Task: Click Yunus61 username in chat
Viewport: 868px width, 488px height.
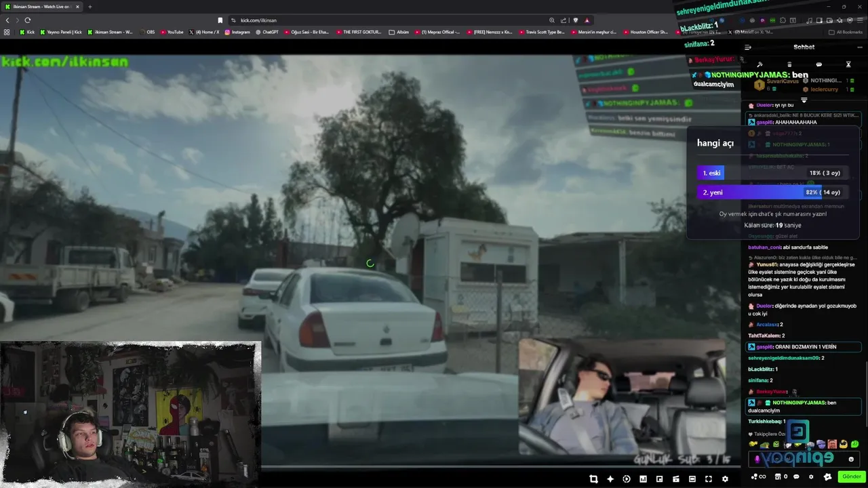Action: [x=768, y=265]
